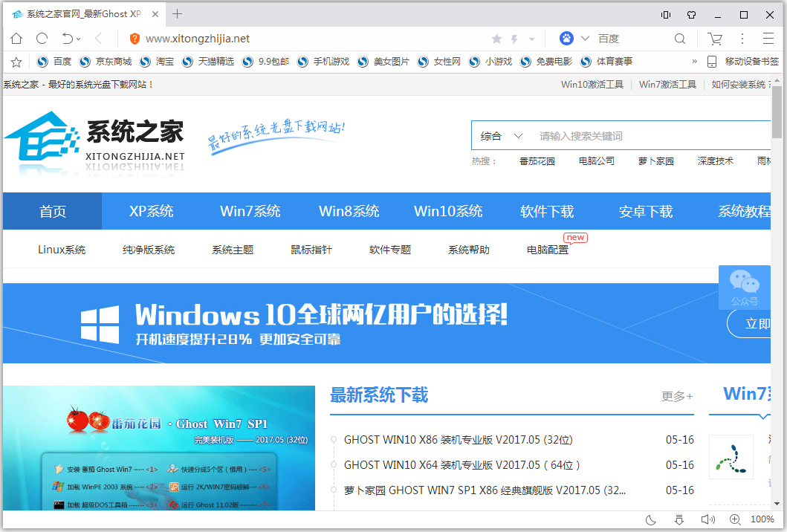Click the sidebar toggle icon in title bar

[x=666, y=15]
